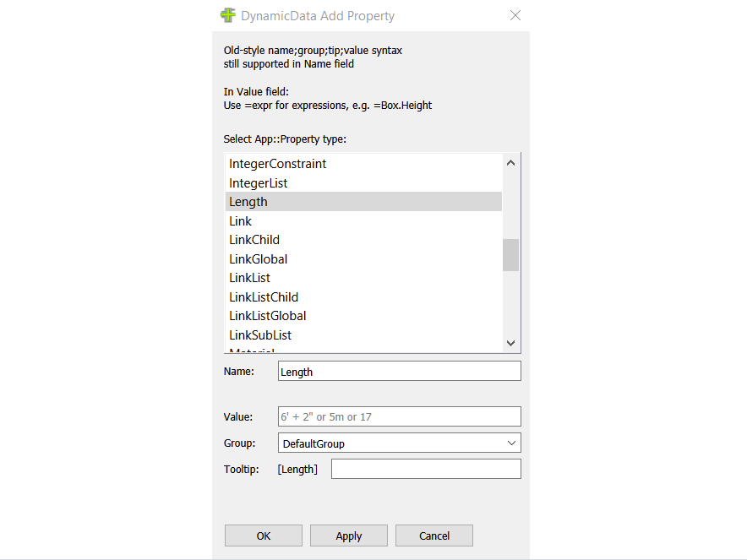Click the DynamicData green plus title bar icon
The width and height of the screenshot is (747, 560).
pos(228,15)
